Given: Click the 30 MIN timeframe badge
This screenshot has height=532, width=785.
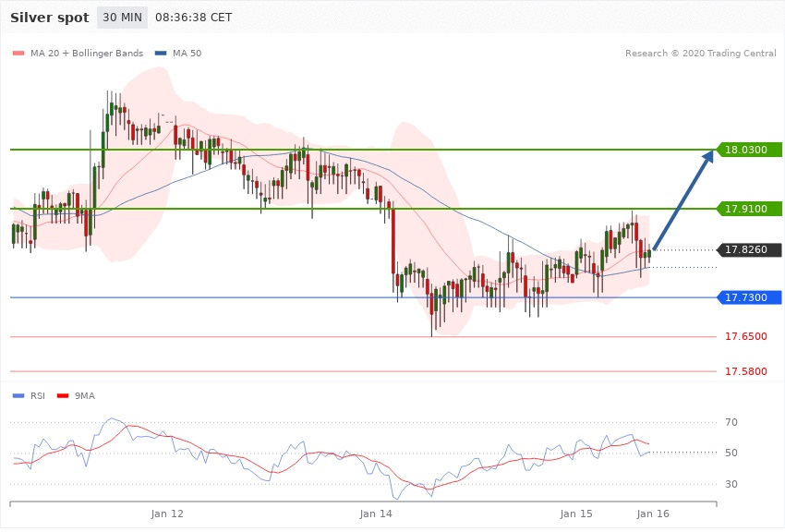Looking at the screenshot, I should (x=122, y=18).
